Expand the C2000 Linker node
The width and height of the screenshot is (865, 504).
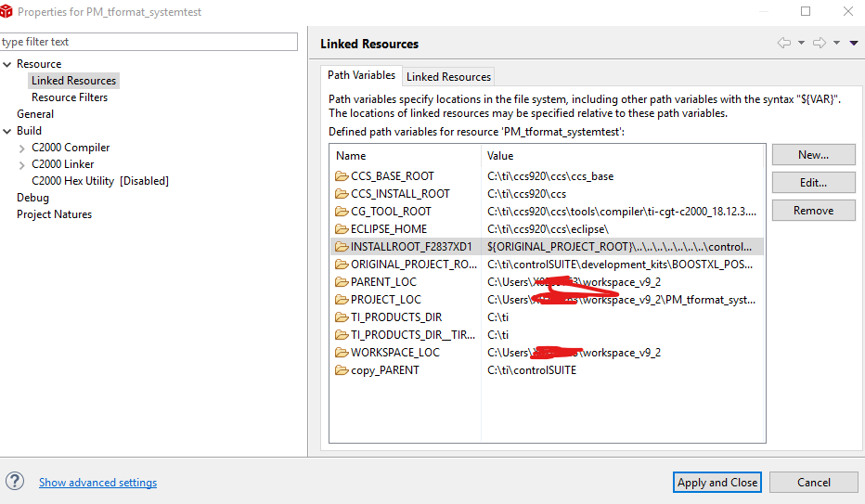(22, 164)
